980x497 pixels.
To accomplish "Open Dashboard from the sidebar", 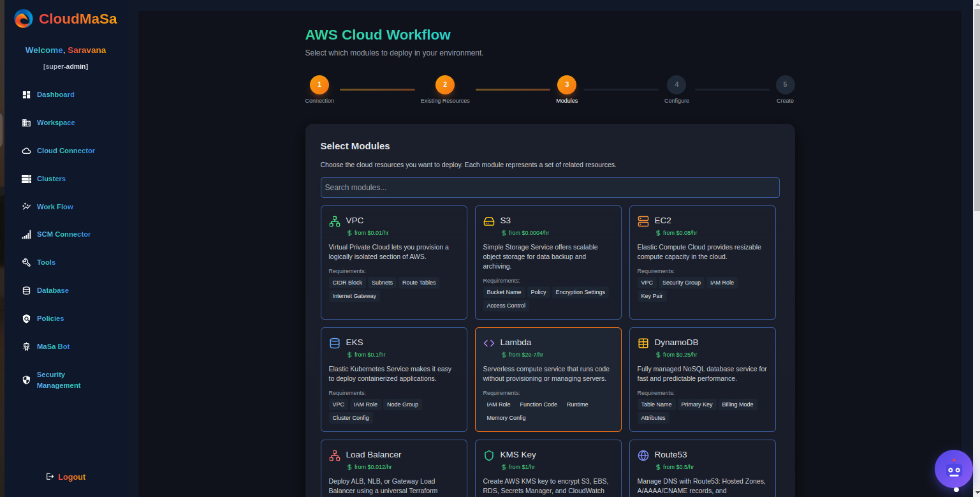I will point(55,94).
